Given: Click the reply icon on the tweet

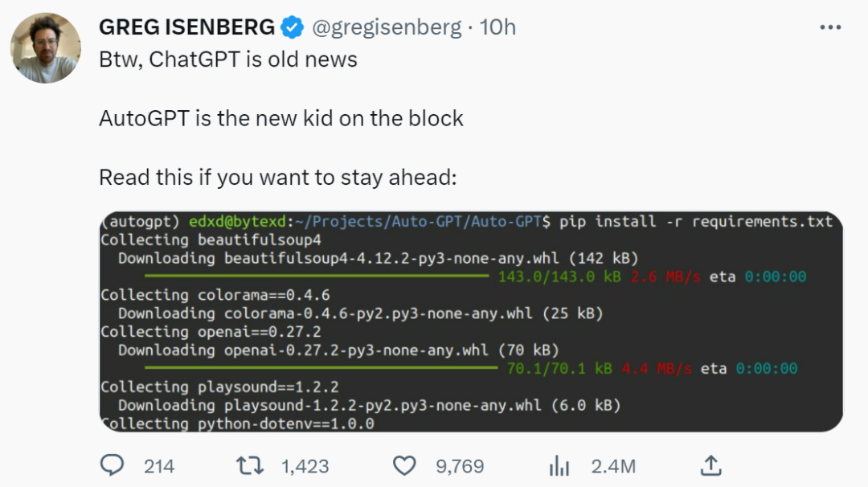Looking at the screenshot, I should [113, 465].
